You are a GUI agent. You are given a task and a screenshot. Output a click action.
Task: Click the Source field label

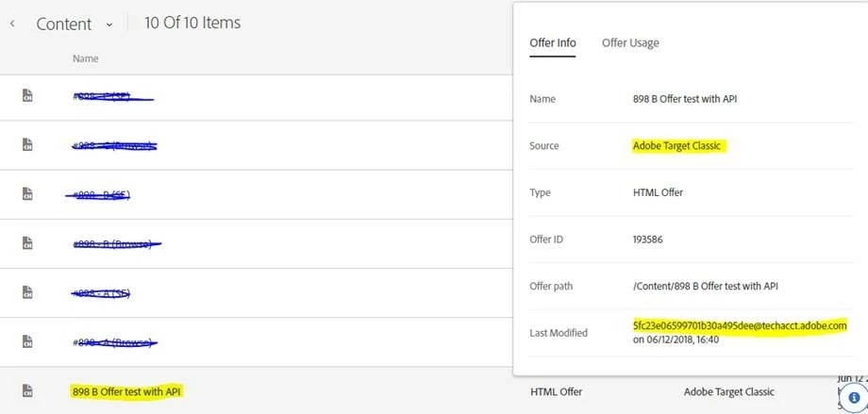(543, 146)
